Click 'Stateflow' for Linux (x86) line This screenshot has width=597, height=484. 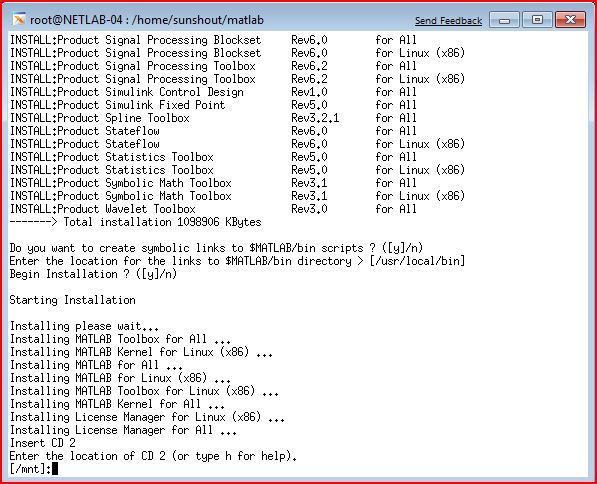coord(237,144)
